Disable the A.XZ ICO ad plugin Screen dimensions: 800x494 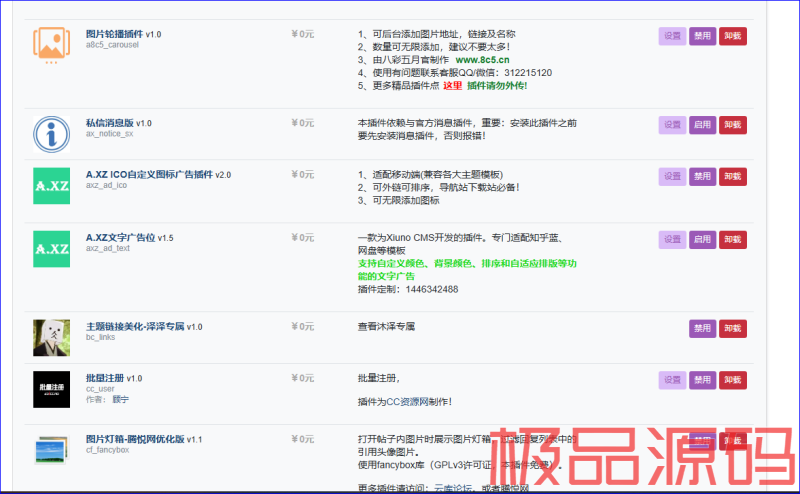703,177
